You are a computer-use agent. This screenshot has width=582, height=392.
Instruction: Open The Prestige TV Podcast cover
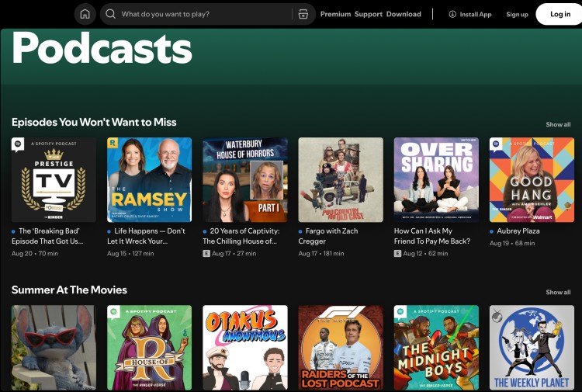54,180
